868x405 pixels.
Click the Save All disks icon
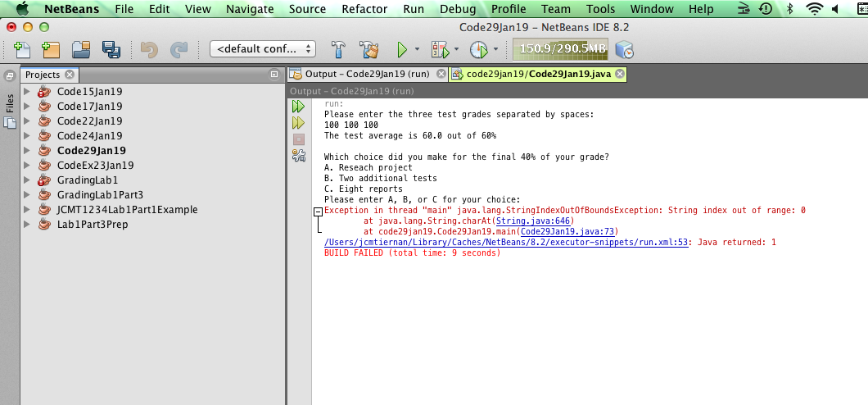pos(111,49)
